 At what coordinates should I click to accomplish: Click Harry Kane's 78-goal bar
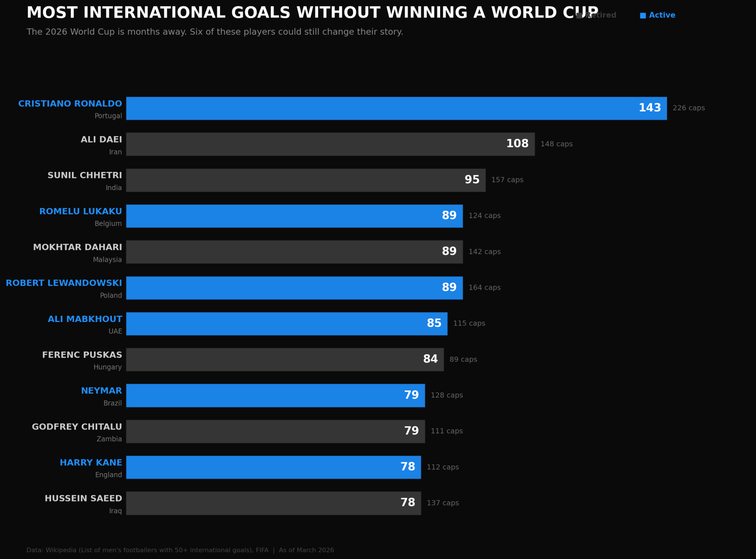[x=273, y=467]
